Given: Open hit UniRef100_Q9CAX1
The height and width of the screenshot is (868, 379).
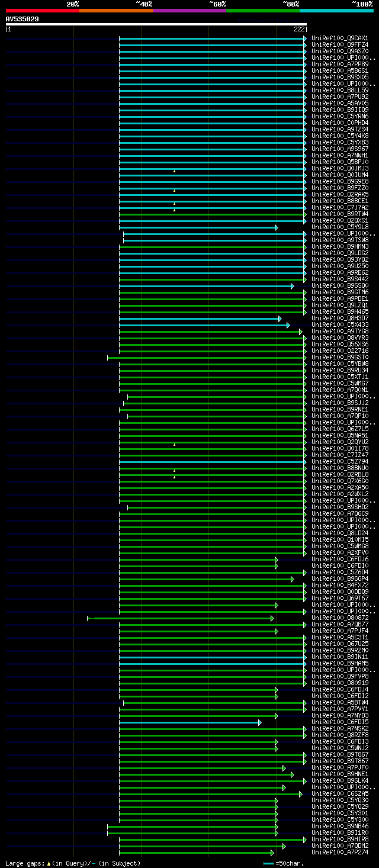Looking at the screenshot, I should point(340,38).
